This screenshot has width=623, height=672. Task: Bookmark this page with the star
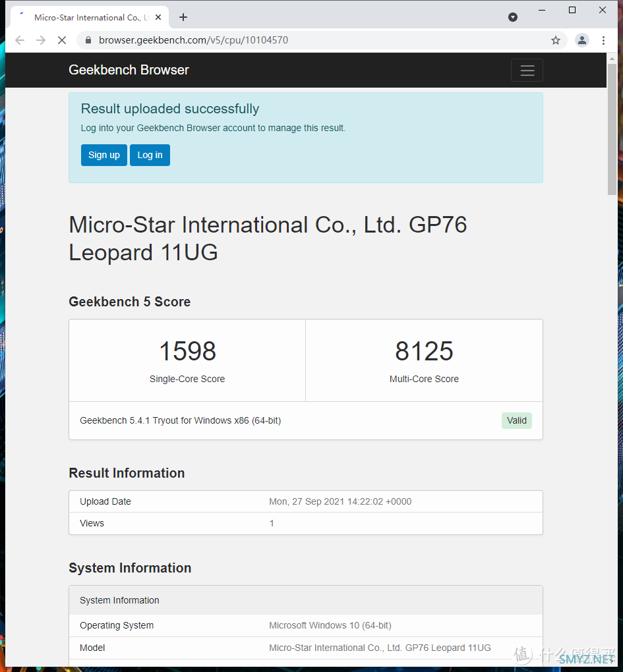[x=556, y=40]
